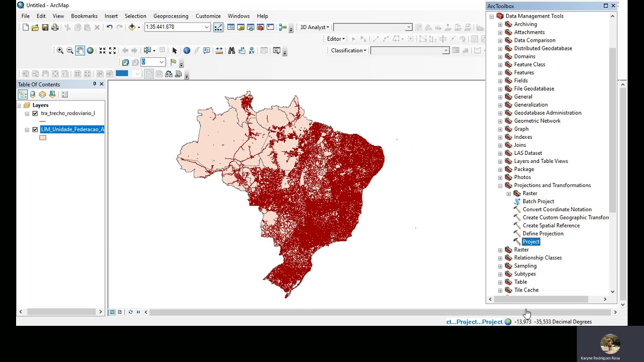Select the Define Projection tool
Viewport: 644px width, 362px height.
coord(543,234)
